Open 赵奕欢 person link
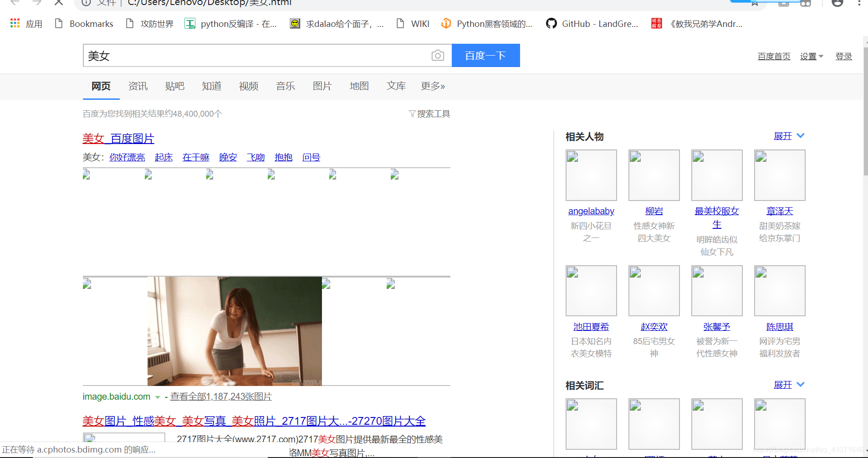This screenshot has height=458, width=868. (x=654, y=327)
